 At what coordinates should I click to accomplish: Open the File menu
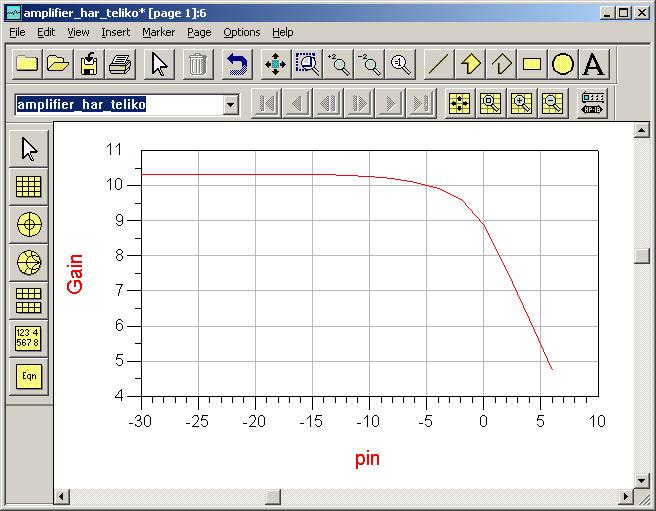pyautogui.click(x=17, y=32)
